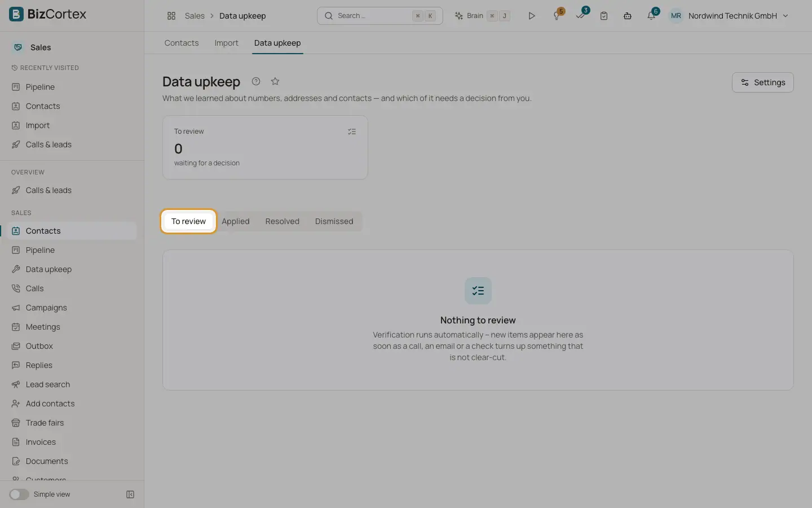Viewport: 812px width, 508px height.
Task: Click the play icon in the top bar
Action: [x=531, y=16]
